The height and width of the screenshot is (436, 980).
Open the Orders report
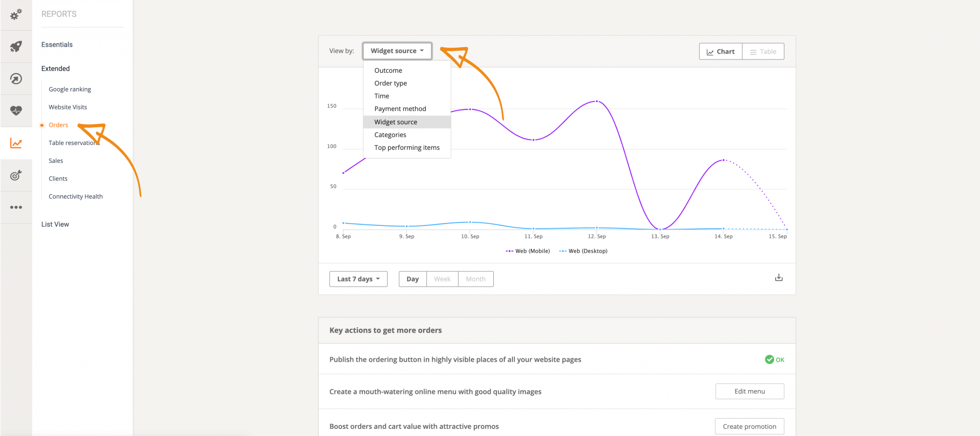pos(58,124)
